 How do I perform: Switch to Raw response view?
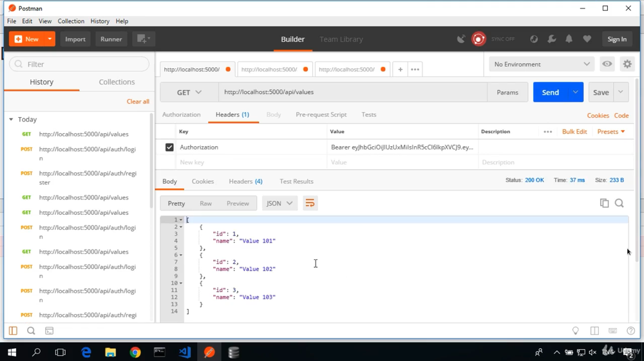[x=206, y=203]
